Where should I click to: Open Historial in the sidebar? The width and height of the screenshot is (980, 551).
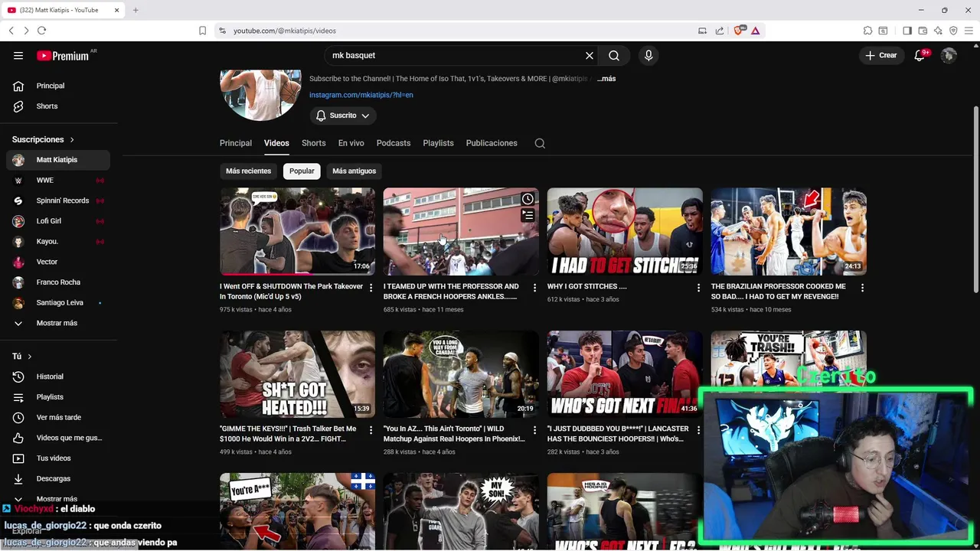click(x=58, y=377)
